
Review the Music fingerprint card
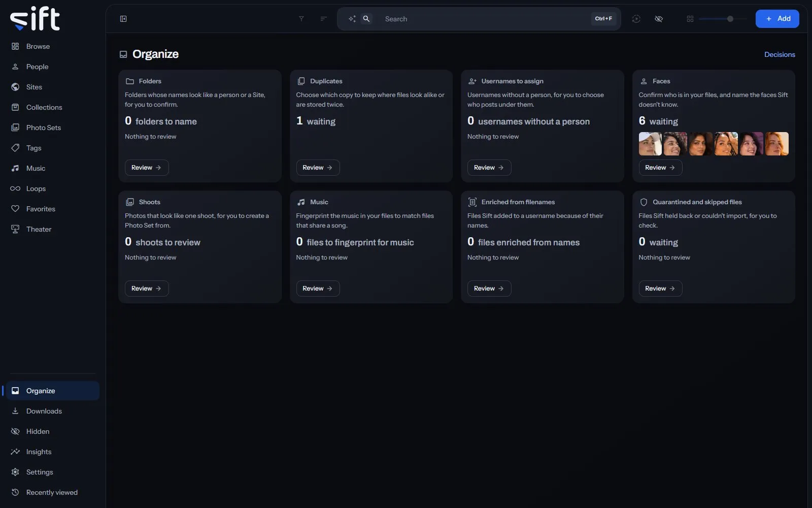tap(318, 289)
